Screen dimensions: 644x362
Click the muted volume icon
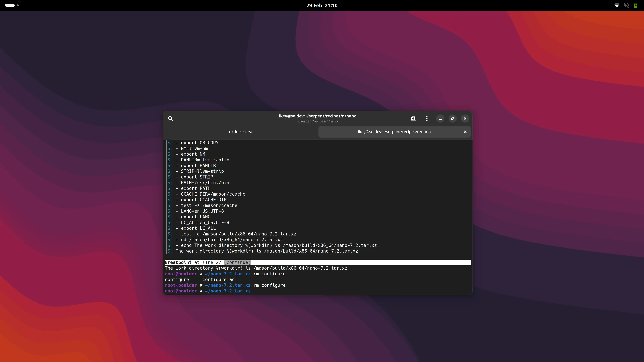click(x=626, y=5)
